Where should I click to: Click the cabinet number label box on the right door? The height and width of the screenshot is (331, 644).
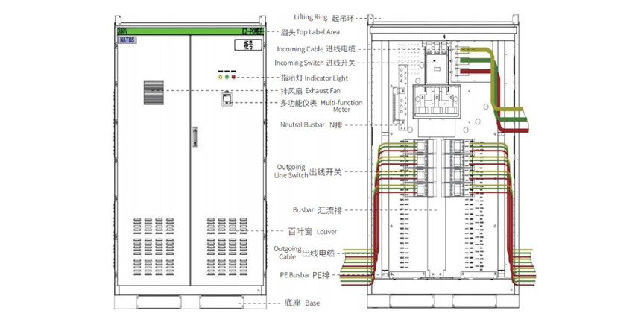click(248, 45)
